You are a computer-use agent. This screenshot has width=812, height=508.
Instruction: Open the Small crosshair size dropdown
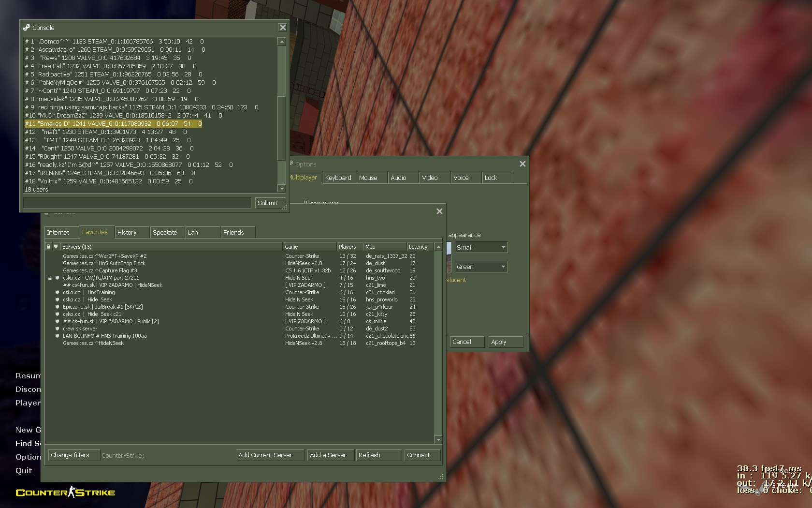tap(481, 247)
